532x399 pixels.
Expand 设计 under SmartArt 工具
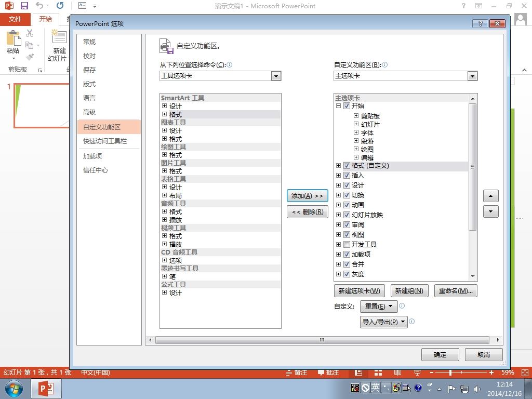164,106
